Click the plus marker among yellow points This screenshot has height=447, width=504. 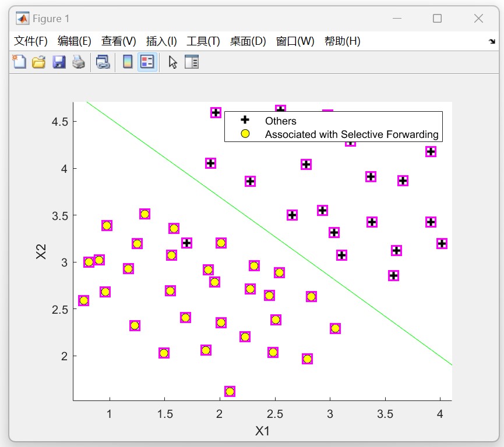[x=187, y=243]
